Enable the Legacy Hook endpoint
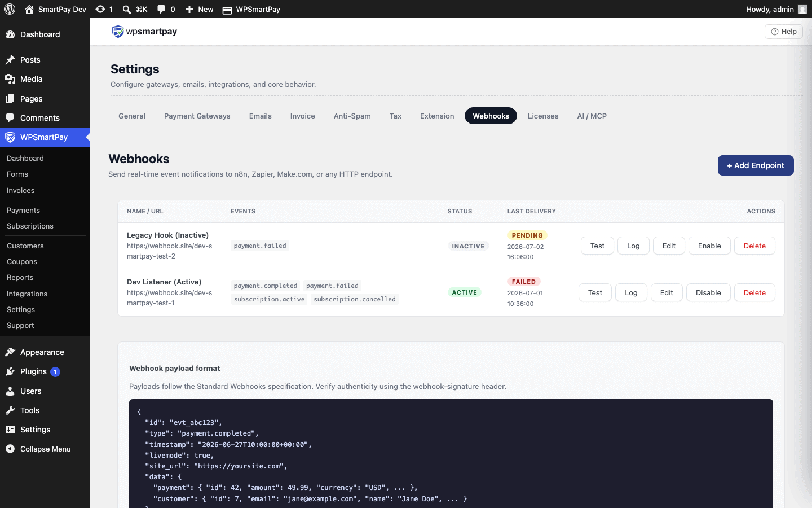812x508 pixels. tap(709, 246)
